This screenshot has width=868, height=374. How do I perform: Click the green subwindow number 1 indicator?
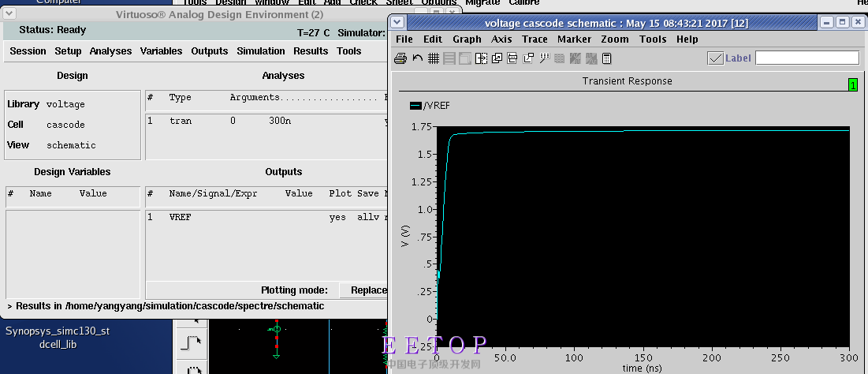point(853,85)
